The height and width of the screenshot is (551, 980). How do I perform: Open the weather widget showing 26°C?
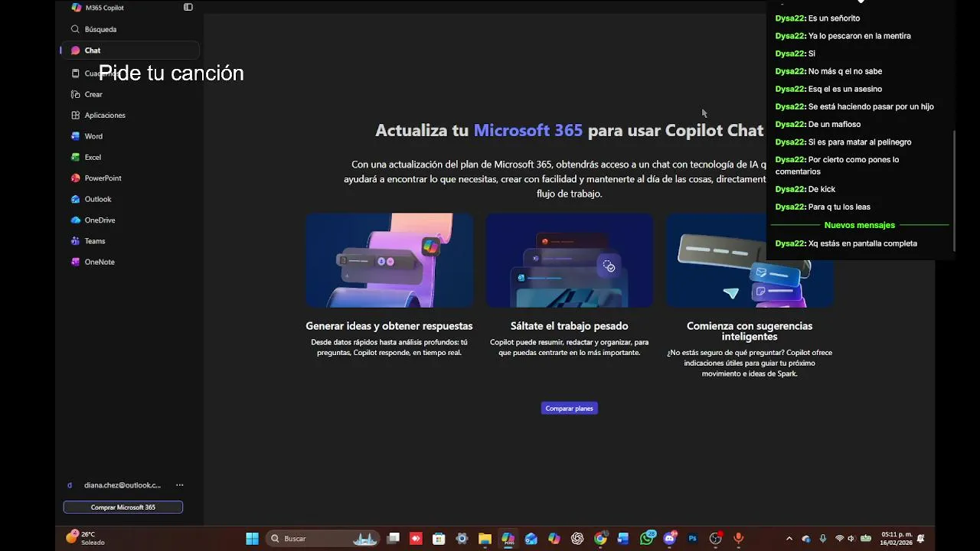(x=86, y=538)
